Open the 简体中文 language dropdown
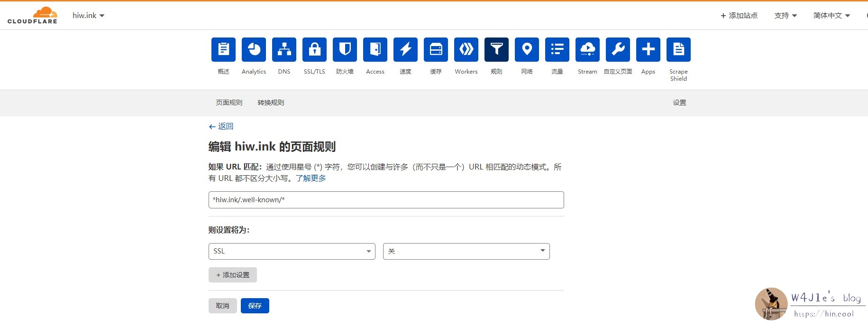 point(831,16)
